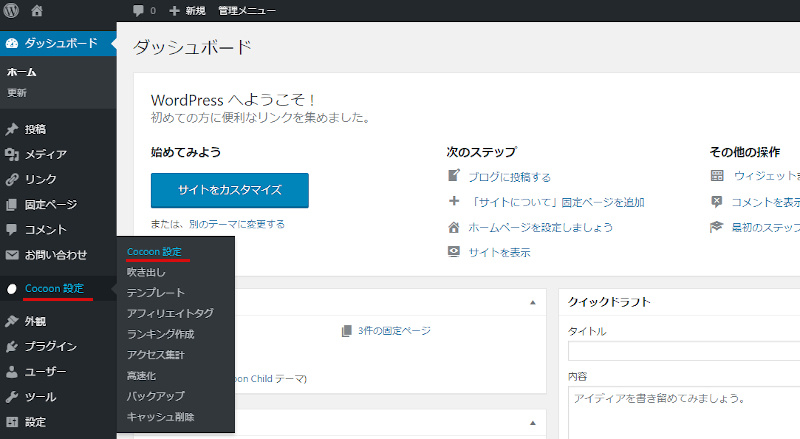
Task: Click the house icon beside ホームページを設定しましょう
Action: pos(454,227)
